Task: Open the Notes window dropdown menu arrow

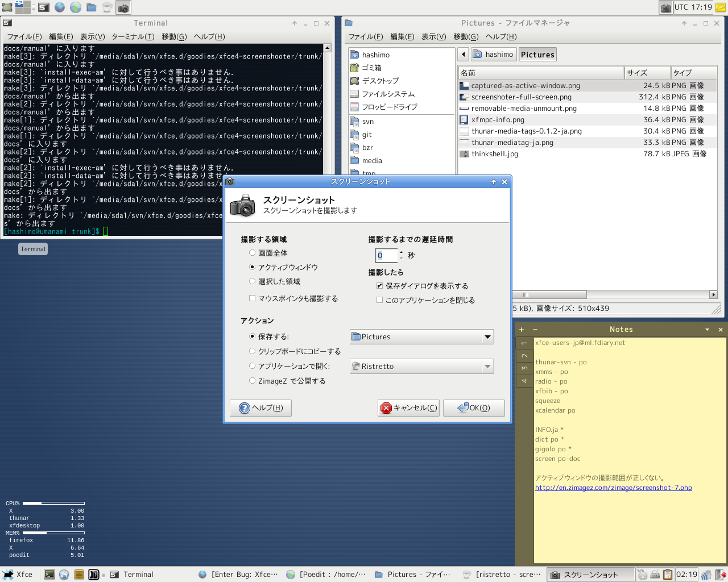Action: click(707, 330)
